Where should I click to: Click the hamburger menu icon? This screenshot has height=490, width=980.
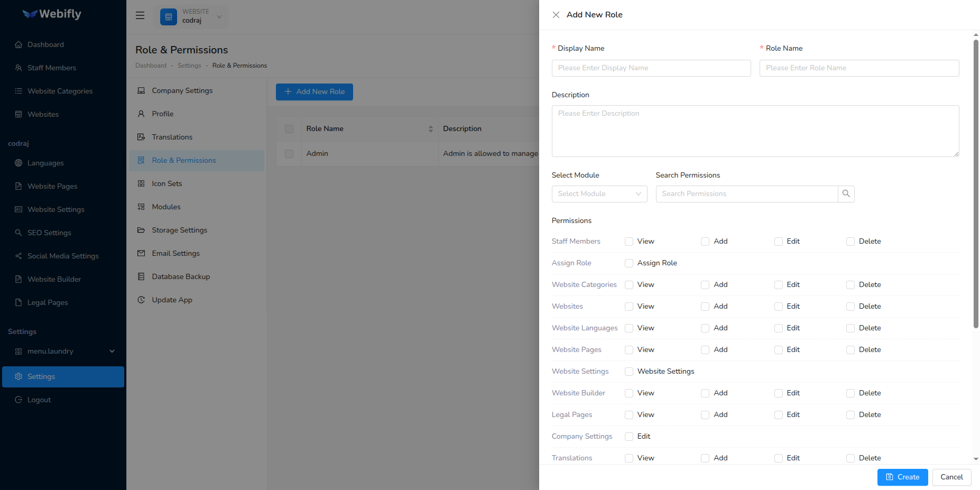[140, 15]
